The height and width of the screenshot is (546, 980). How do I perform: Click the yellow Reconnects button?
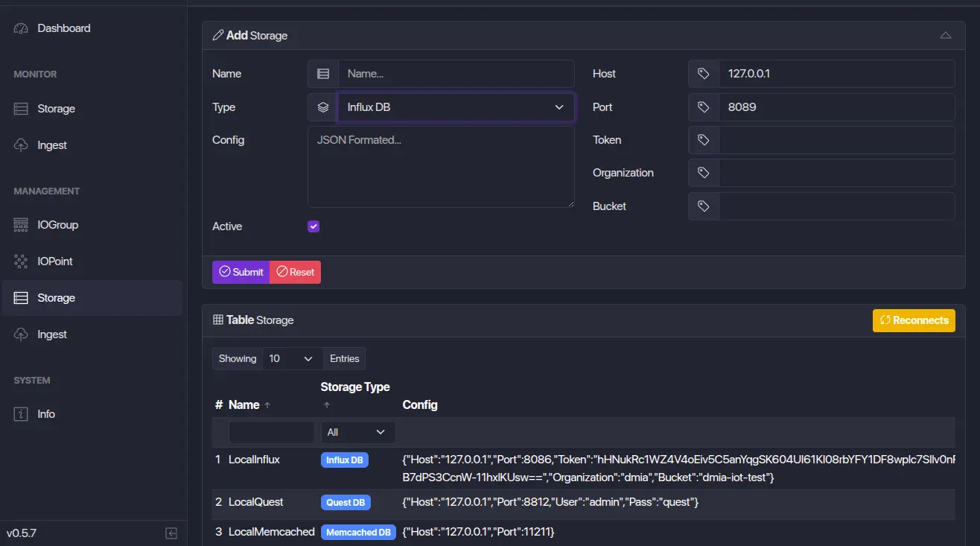click(x=914, y=320)
